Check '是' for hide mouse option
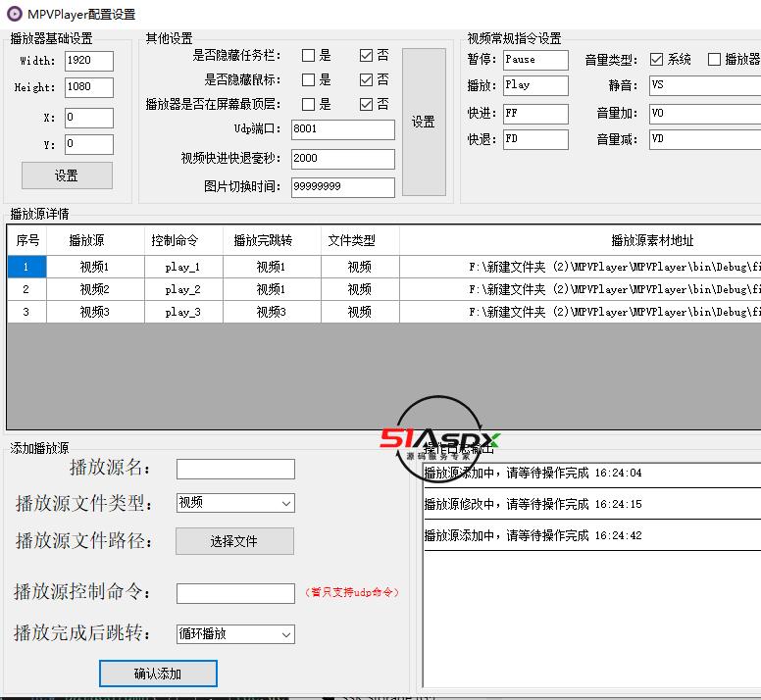Viewport: 761px width, 700px height. [x=308, y=79]
